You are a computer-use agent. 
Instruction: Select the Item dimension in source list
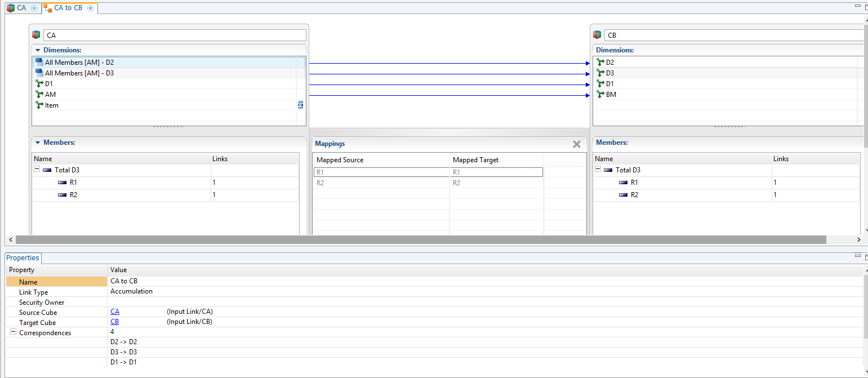[x=52, y=105]
